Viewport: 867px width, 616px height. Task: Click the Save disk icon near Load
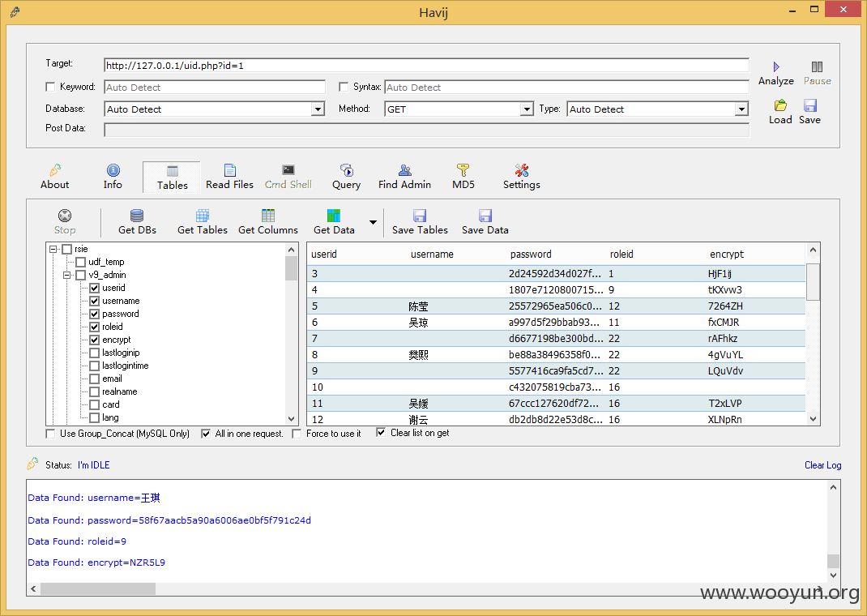(810, 105)
